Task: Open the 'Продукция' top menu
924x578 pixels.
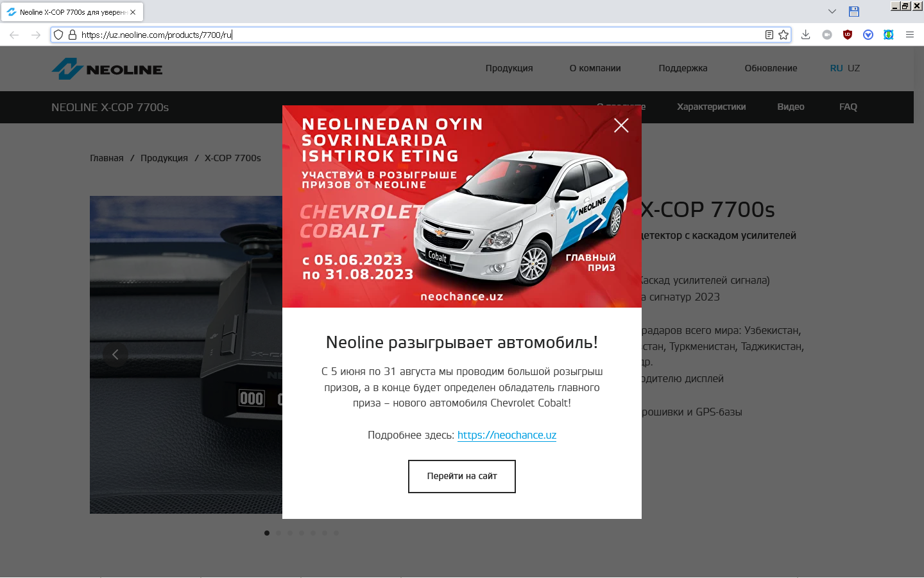Action: (x=509, y=68)
